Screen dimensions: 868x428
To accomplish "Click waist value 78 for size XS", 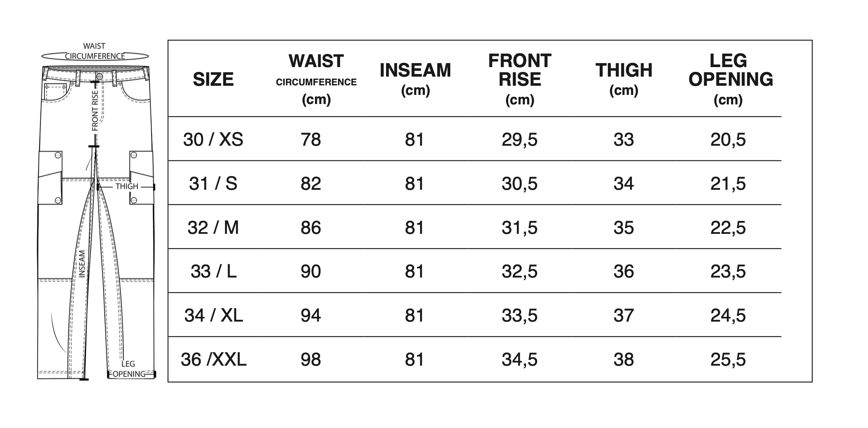I will 311,140.
